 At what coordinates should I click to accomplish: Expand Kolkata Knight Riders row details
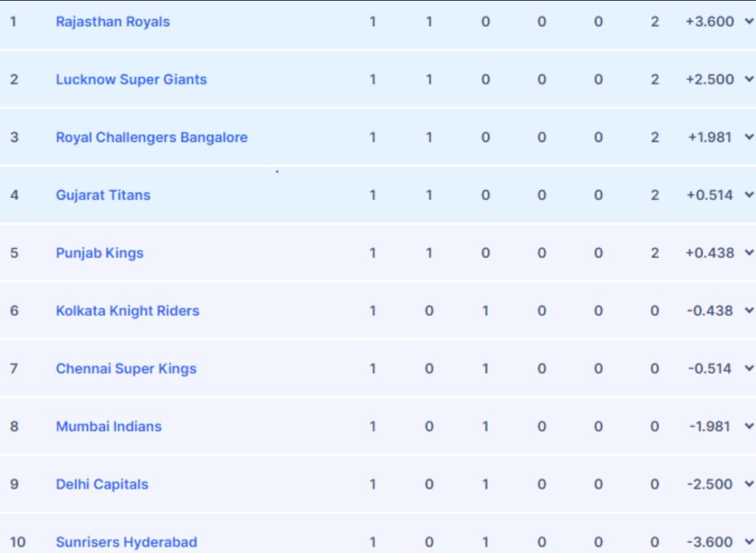pos(749,311)
